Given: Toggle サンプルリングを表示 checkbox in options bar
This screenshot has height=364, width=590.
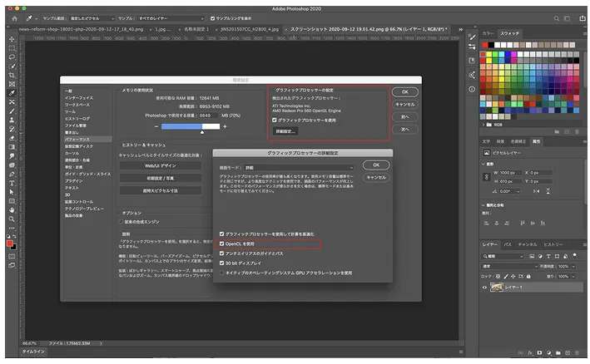Looking at the screenshot, I should pos(212,18).
